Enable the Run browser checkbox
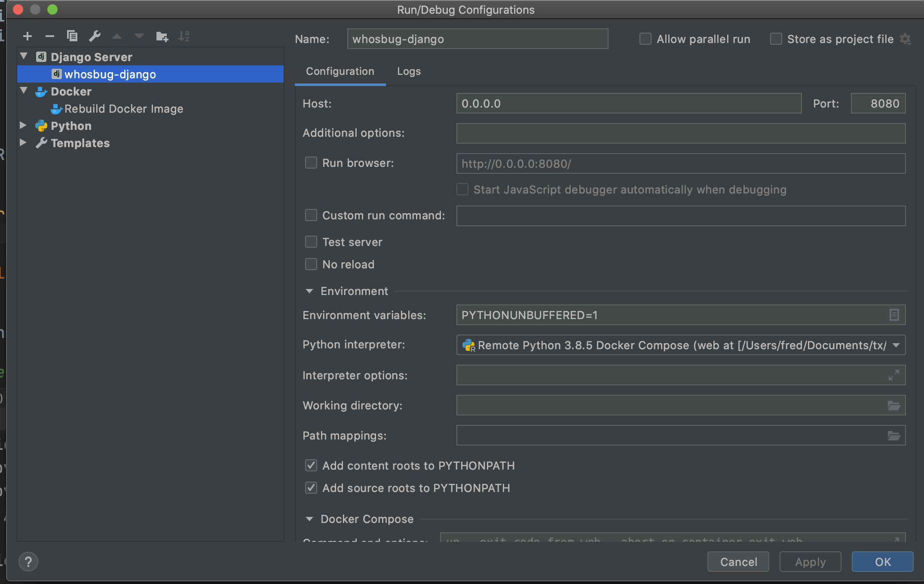 point(311,163)
